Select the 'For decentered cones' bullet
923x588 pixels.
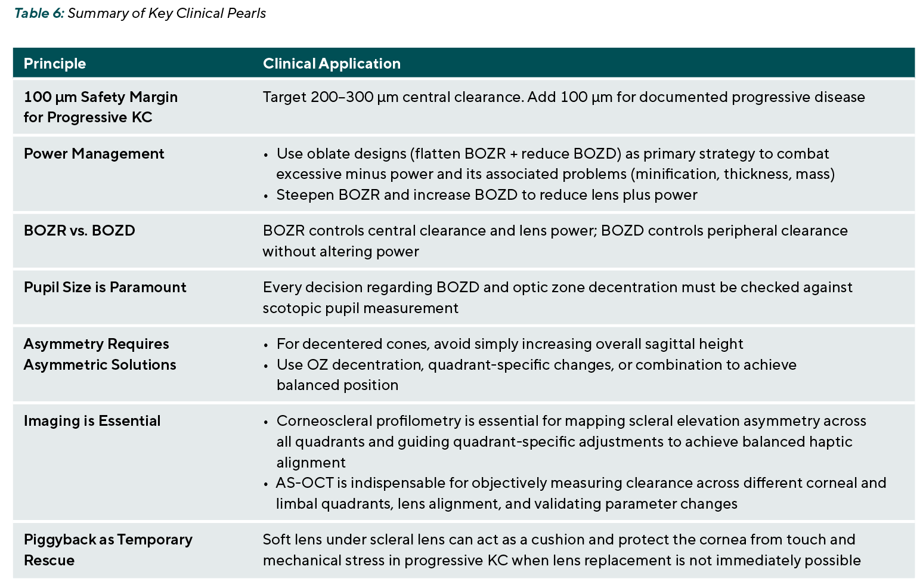tap(510, 343)
